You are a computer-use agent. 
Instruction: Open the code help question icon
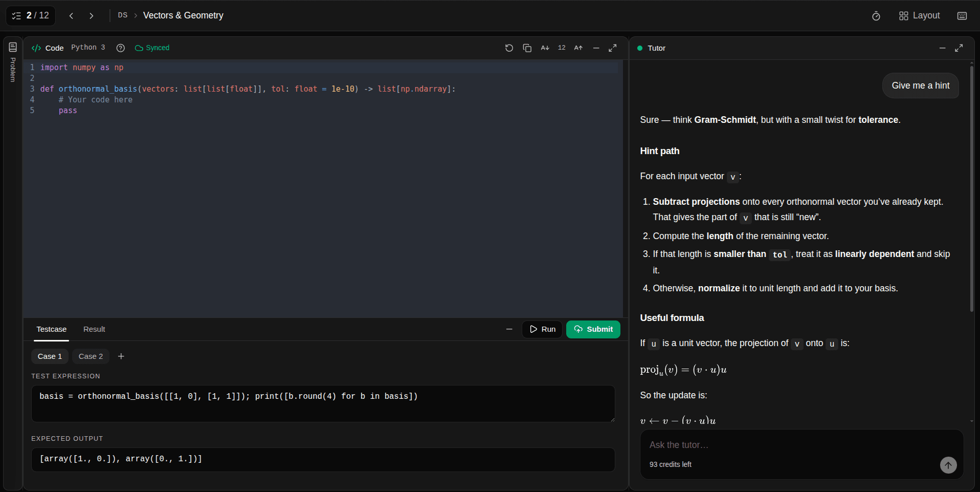click(121, 48)
